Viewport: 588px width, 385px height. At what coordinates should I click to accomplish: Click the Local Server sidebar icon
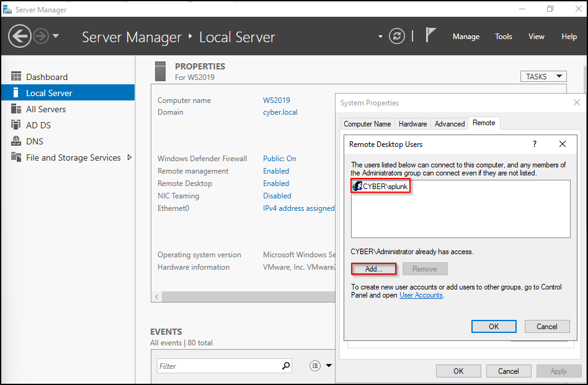(x=16, y=92)
